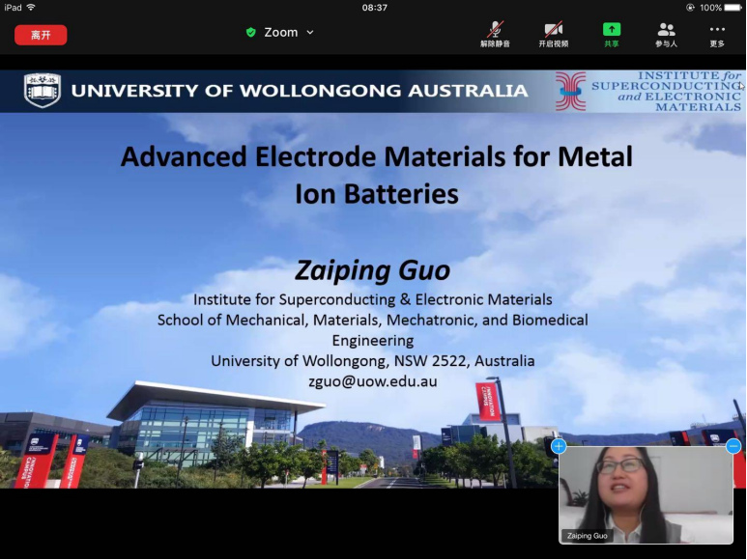Expand the chevron next to Zoom title

coord(310,32)
